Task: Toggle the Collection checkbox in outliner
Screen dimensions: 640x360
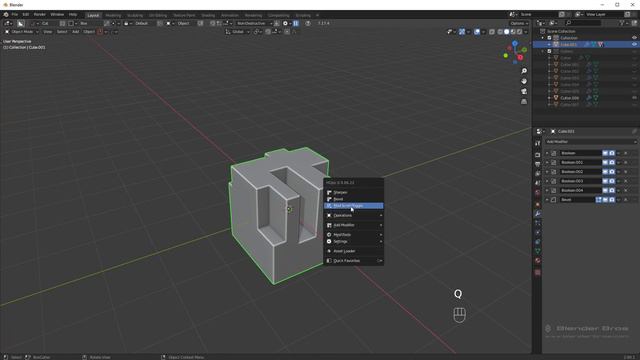Action: tap(549, 38)
